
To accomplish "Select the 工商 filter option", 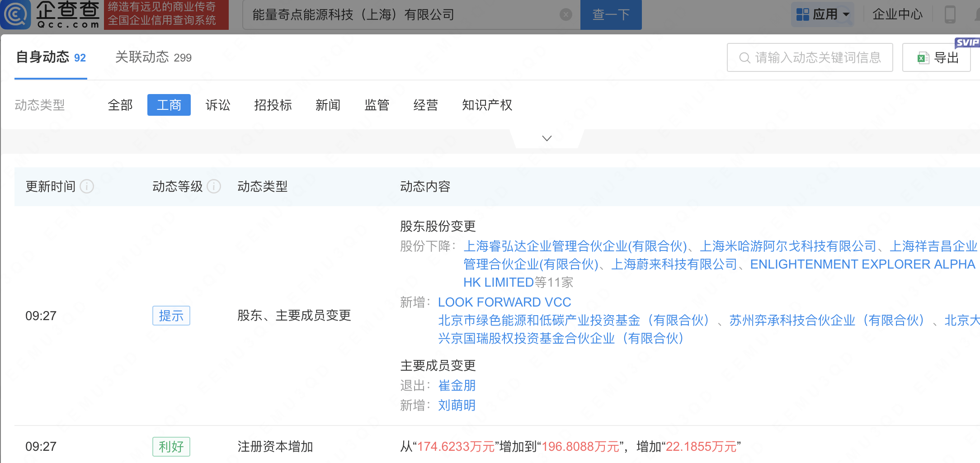I will (169, 105).
